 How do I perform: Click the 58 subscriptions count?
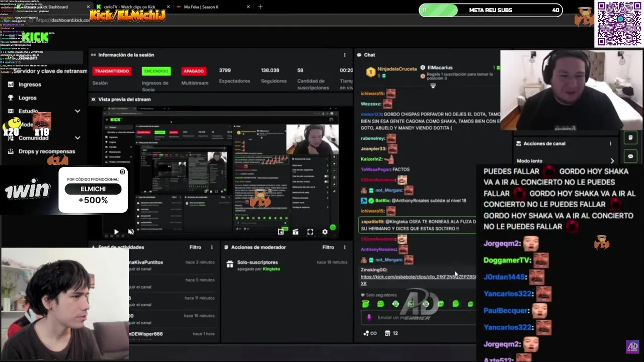pos(300,70)
